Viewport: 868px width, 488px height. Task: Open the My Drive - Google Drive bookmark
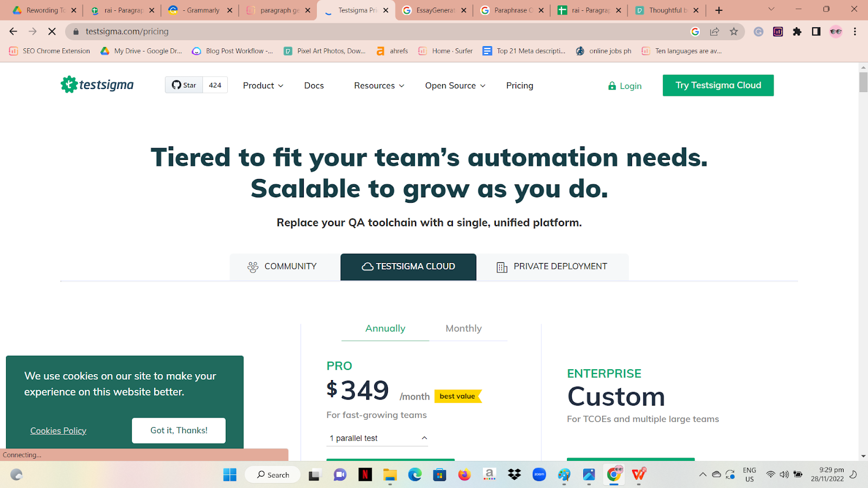point(141,51)
